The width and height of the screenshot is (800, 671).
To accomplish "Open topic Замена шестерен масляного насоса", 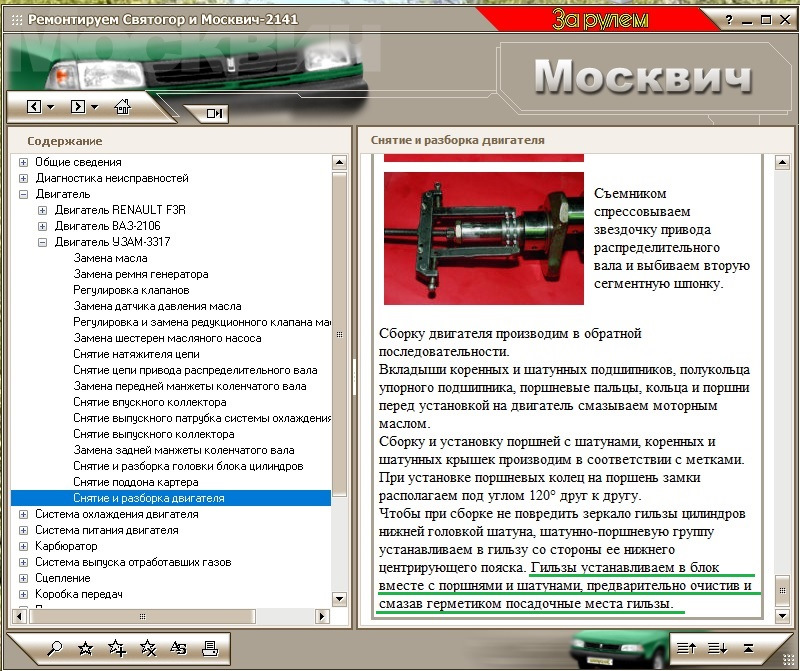I will tap(167, 338).
